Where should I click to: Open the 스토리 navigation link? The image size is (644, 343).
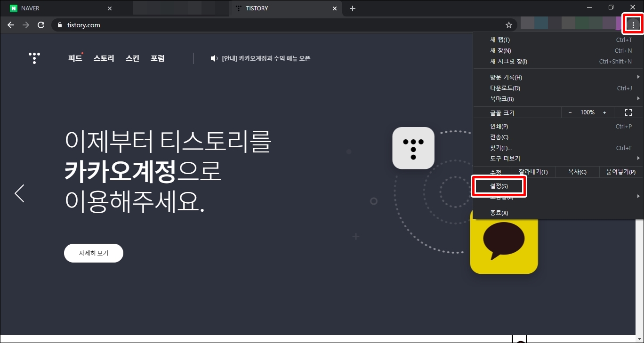point(104,58)
